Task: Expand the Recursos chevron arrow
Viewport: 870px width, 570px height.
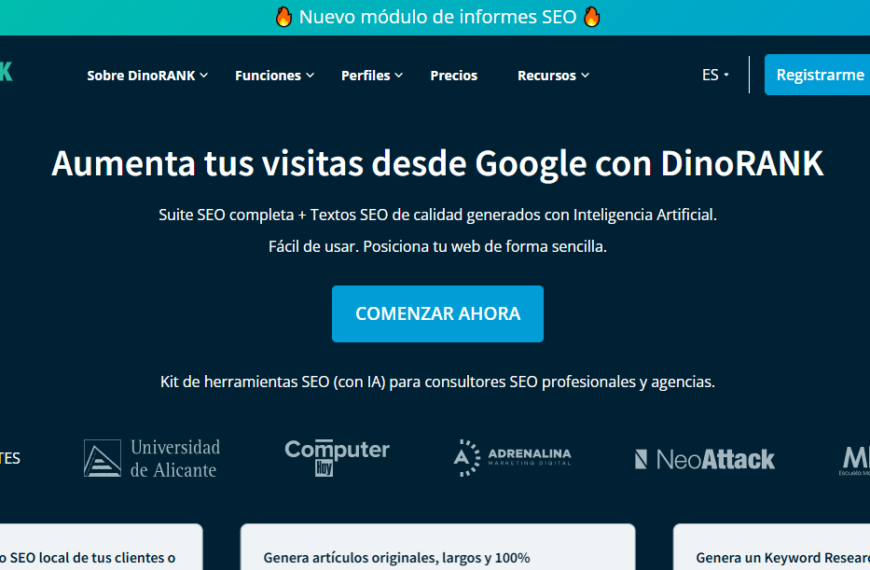Action: (x=585, y=75)
